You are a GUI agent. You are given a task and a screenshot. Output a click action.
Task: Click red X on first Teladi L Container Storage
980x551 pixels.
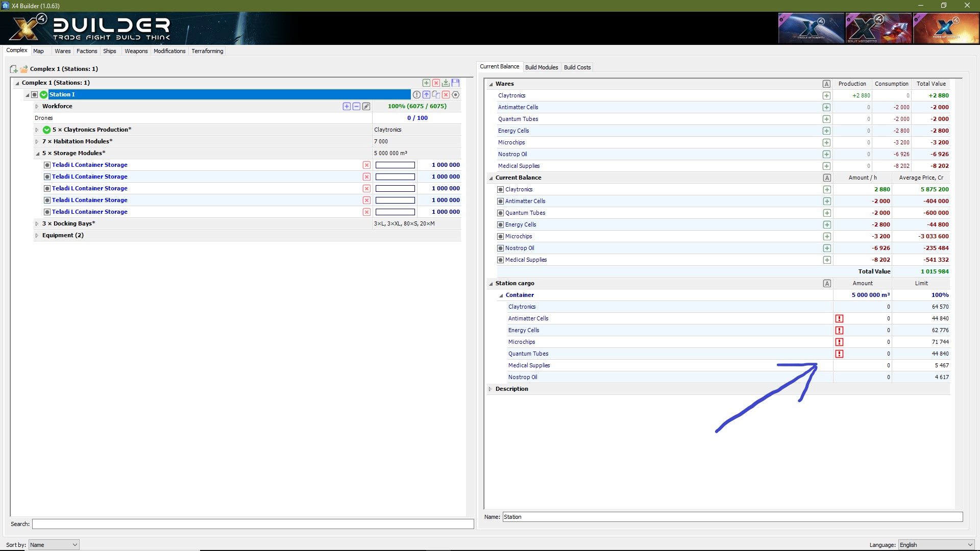pyautogui.click(x=366, y=165)
